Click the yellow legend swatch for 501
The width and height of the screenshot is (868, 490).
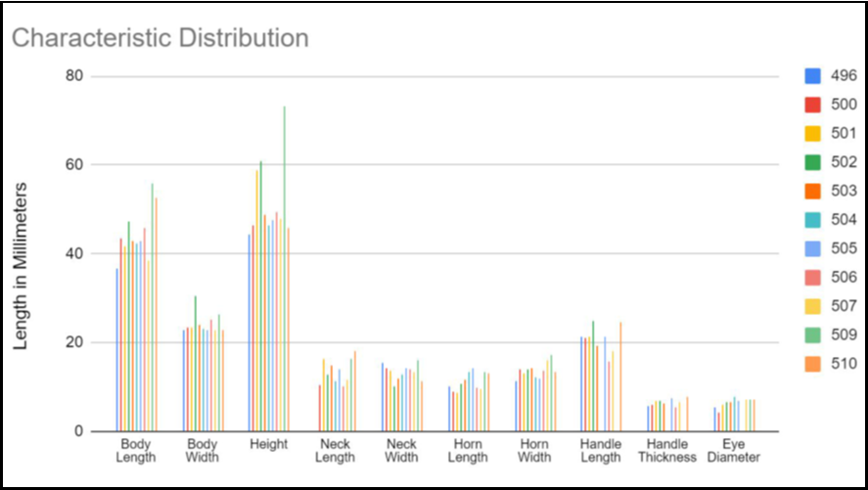[812, 133]
